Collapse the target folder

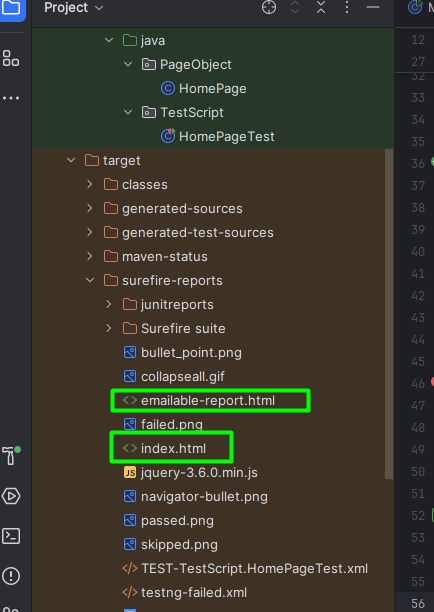(x=71, y=160)
